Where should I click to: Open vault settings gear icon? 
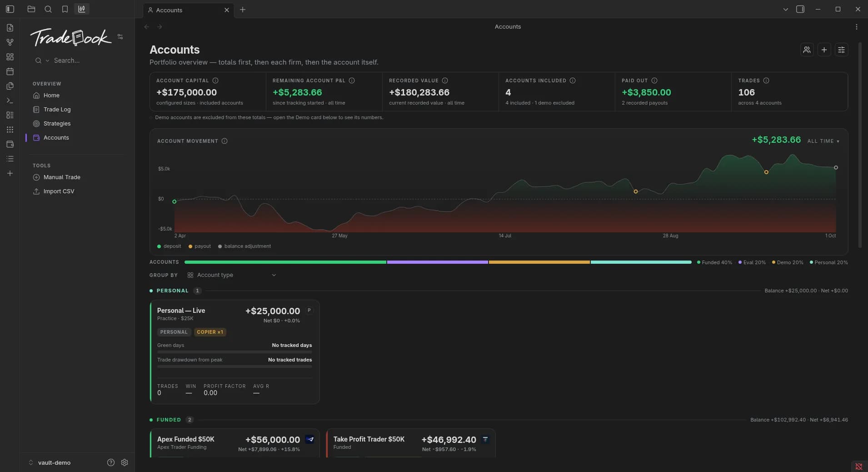click(125, 462)
